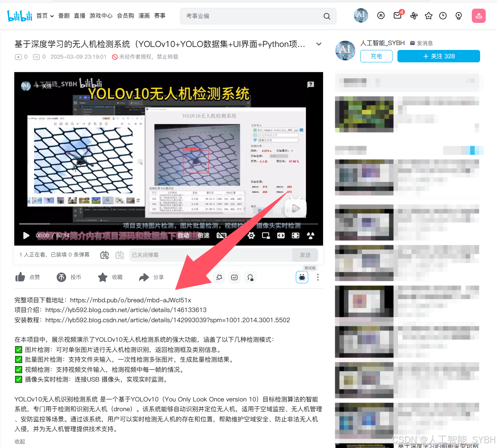The image size is (497, 448).
Task: Click the headset lock icon
Action: 250,278
